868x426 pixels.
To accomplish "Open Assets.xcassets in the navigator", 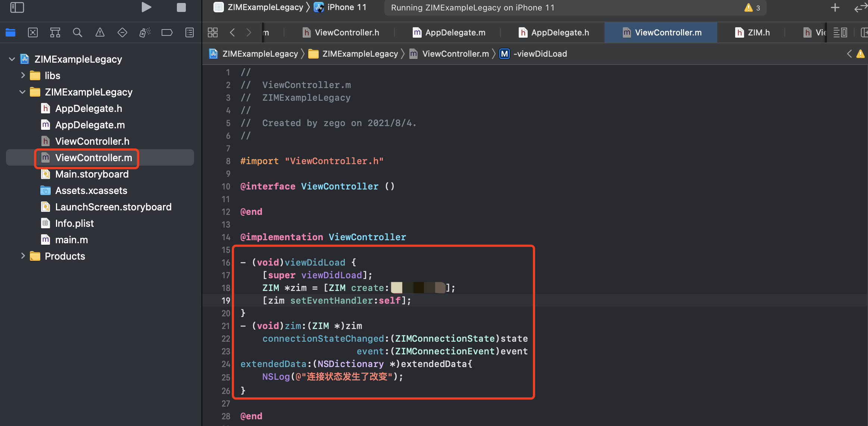I will [100, 190].
